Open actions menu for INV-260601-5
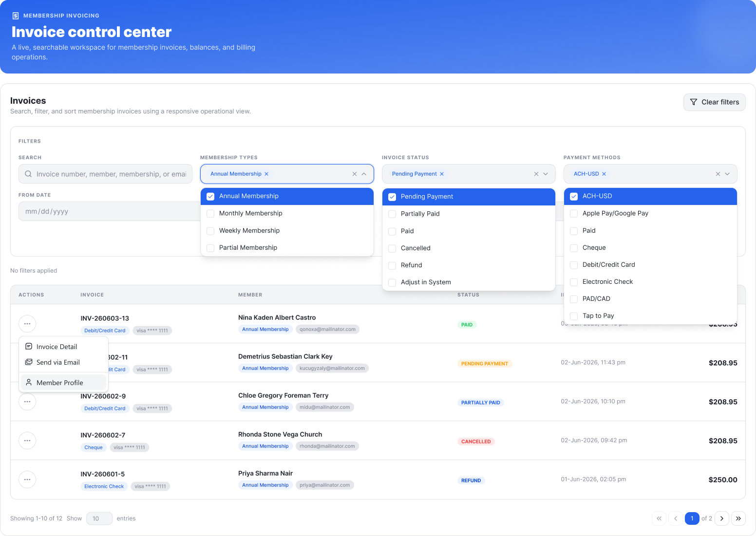This screenshot has height=536, width=756. [27, 480]
